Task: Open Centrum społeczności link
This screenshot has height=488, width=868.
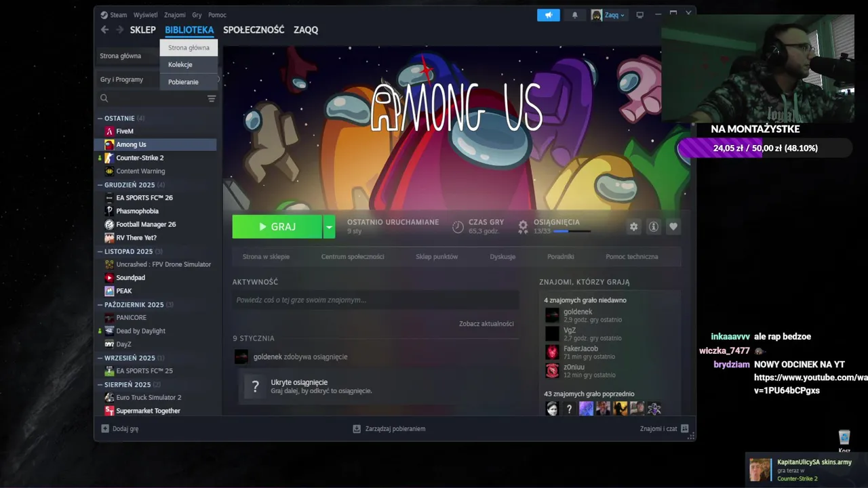Action: 353,257
